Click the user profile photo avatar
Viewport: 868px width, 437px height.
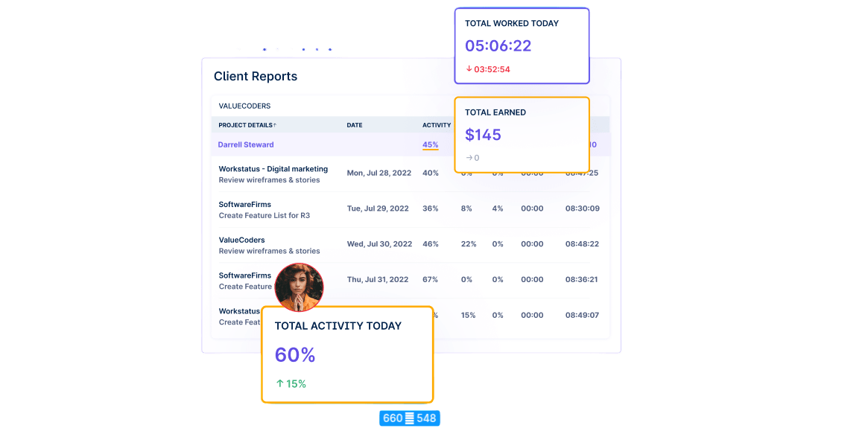click(x=299, y=287)
